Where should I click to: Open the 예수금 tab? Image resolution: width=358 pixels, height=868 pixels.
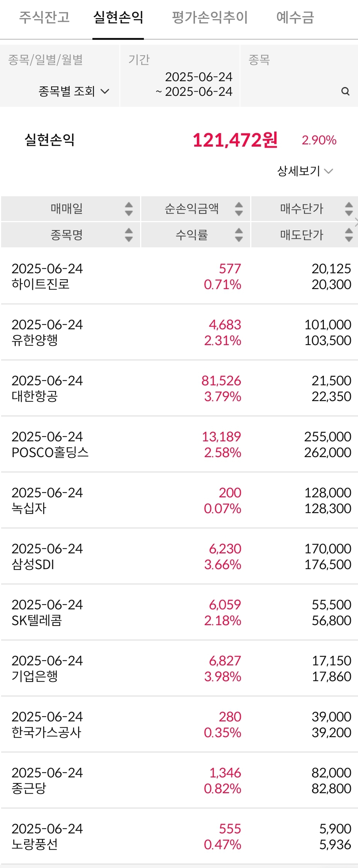[295, 17]
